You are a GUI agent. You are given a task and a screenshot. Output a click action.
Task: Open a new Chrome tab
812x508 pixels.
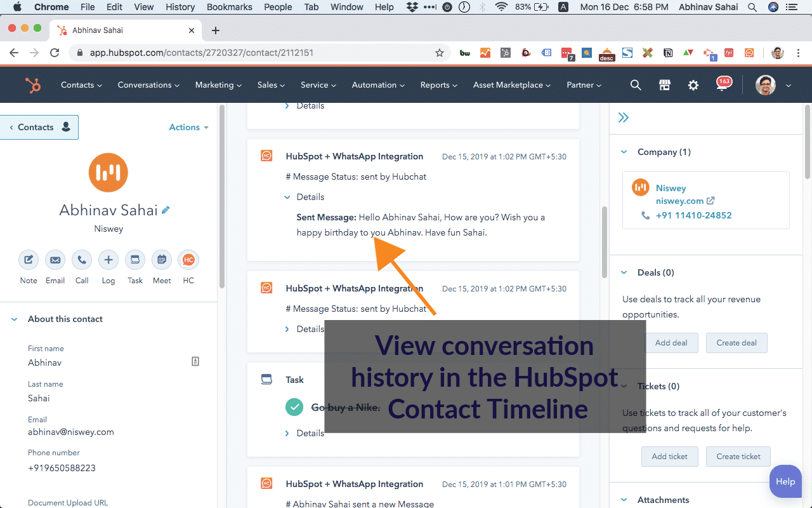pyautogui.click(x=216, y=30)
